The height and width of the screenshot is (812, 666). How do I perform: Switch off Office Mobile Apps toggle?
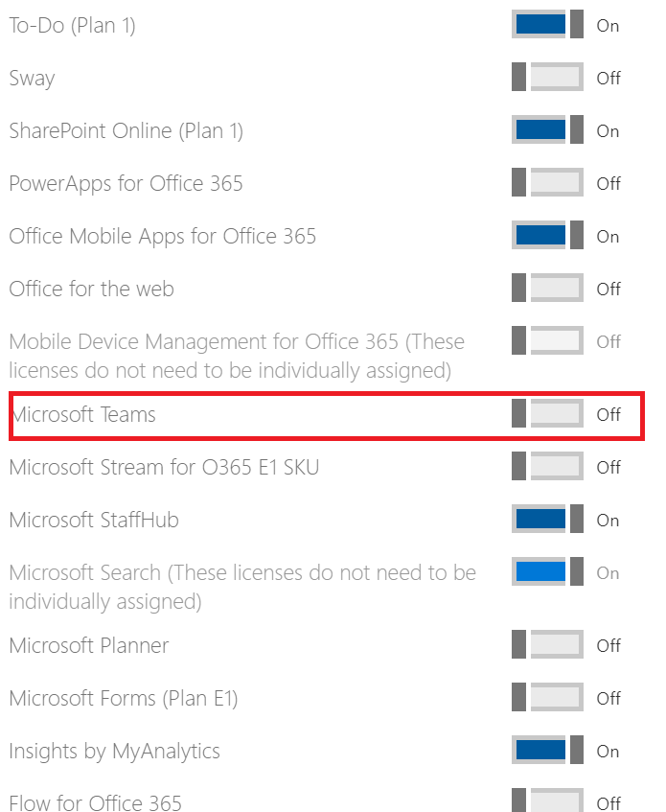coord(547,235)
